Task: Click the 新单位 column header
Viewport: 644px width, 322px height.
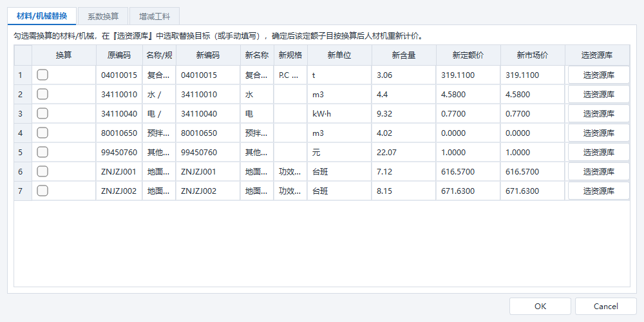Action: [339, 55]
